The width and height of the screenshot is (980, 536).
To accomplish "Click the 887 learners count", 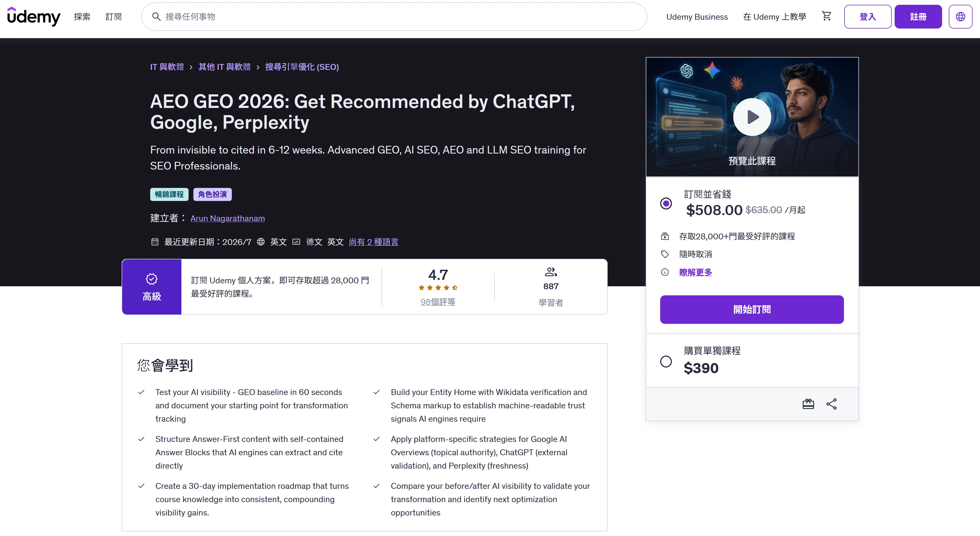I will pos(551,286).
